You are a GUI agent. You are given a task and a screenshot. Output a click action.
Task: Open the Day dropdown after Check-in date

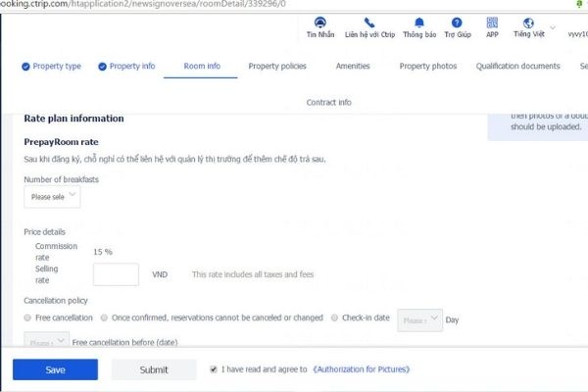(x=420, y=320)
